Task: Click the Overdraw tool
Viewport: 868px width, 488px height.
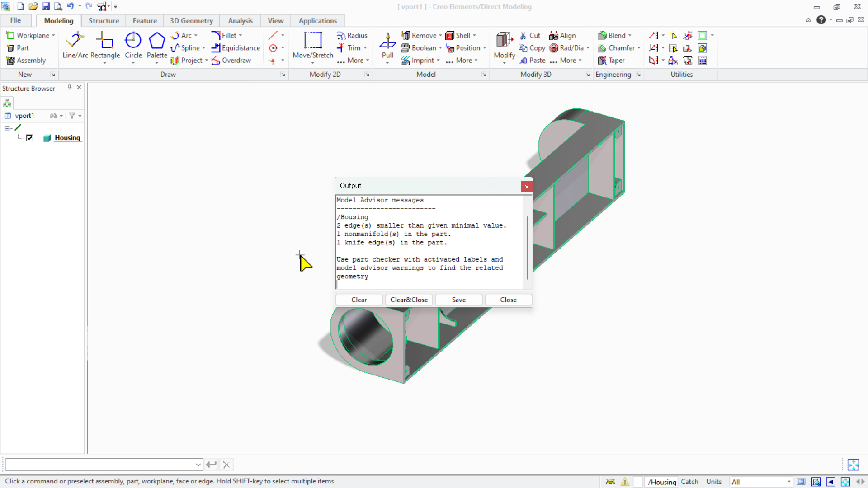Action: click(x=231, y=60)
